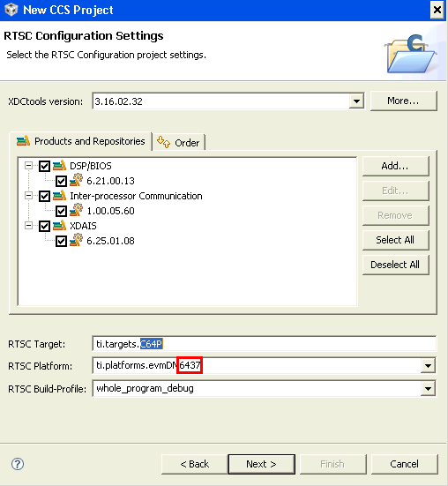Uncheck the Inter-processor Communication checkbox
The image size is (448, 486).
pyautogui.click(x=44, y=196)
